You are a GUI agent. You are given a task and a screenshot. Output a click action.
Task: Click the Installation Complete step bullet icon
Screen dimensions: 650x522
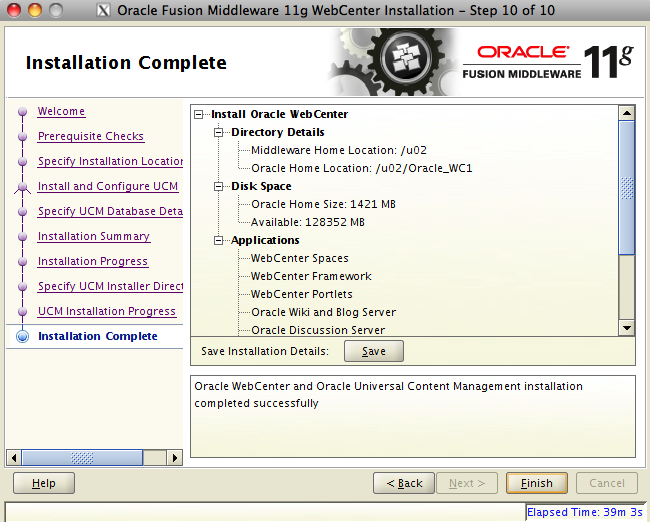[x=22, y=337]
